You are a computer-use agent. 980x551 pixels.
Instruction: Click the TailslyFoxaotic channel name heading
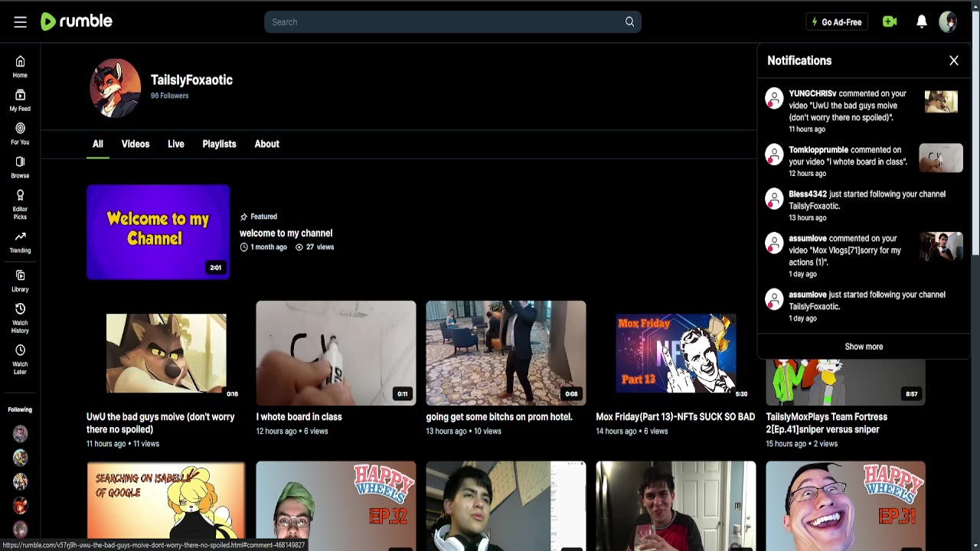pos(191,80)
